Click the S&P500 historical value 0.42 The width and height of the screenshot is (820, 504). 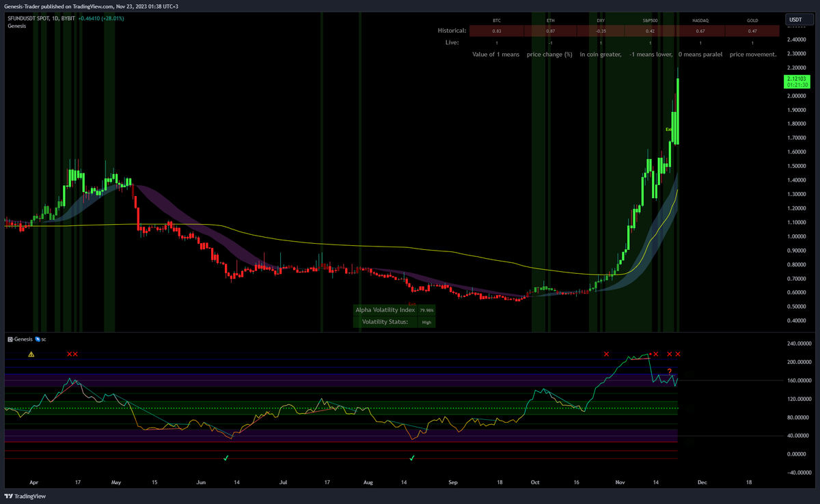click(650, 31)
